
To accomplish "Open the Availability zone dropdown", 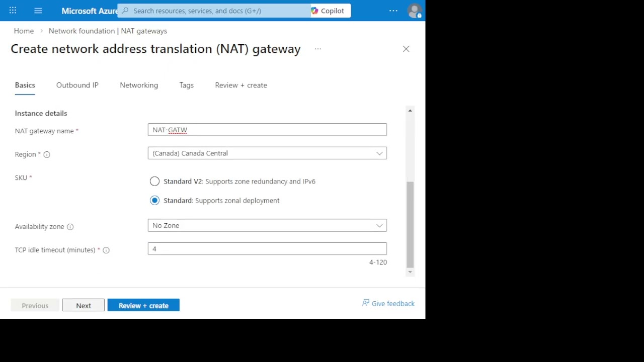I will (267, 226).
